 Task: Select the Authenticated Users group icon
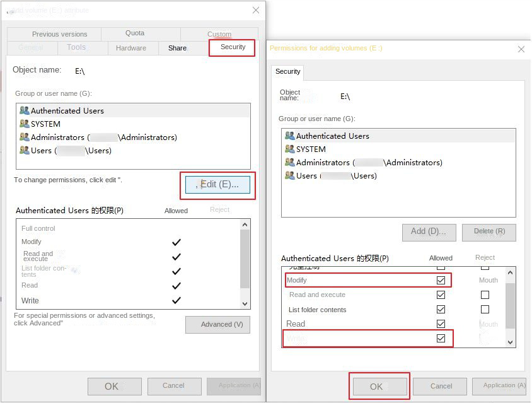(24, 110)
